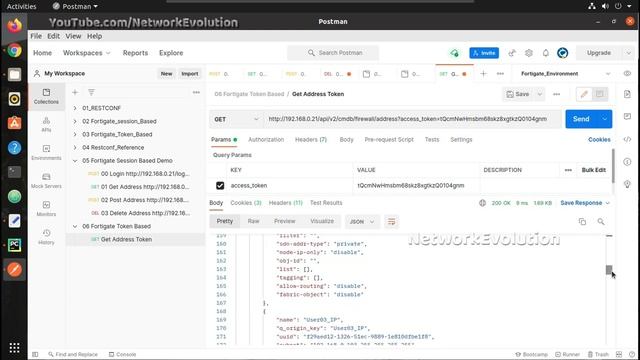The image size is (640, 360).
Task: Open the documentation icon in right sidebar
Action: tap(627, 94)
